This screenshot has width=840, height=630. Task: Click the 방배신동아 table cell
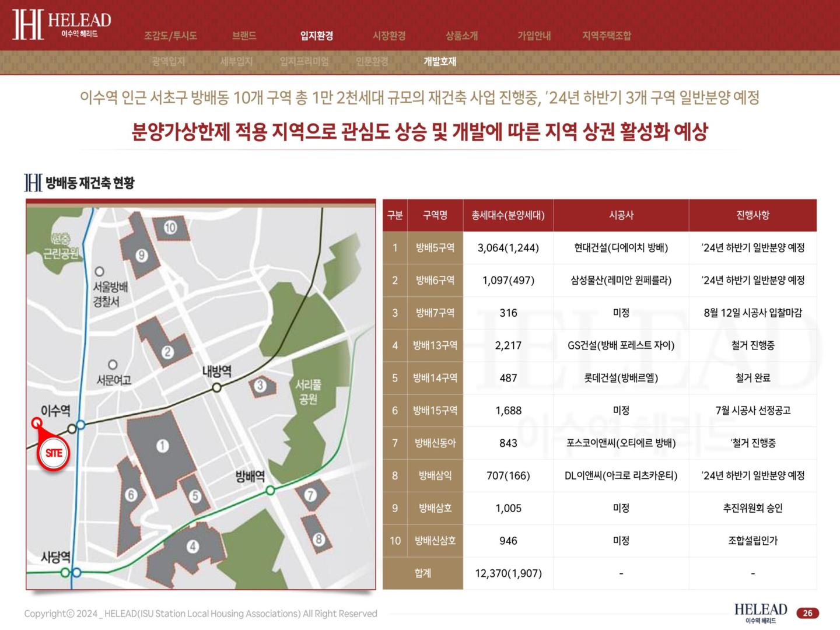(x=435, y=443)
